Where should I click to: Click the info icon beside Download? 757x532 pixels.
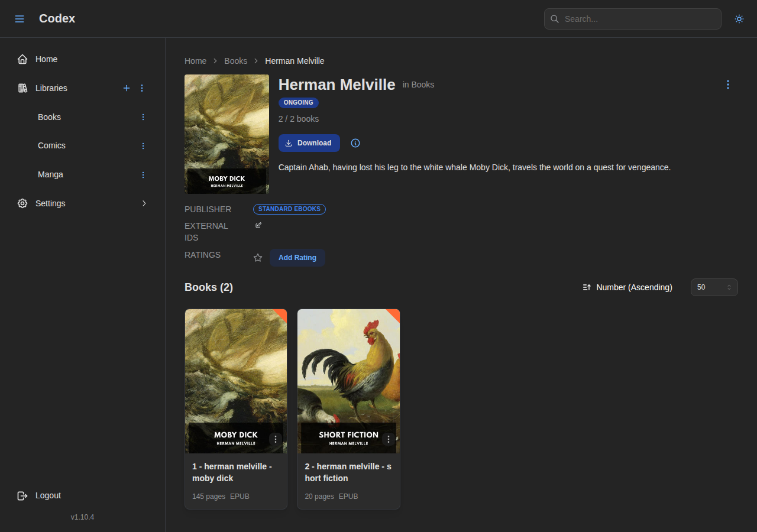click(x=355, y=143)
